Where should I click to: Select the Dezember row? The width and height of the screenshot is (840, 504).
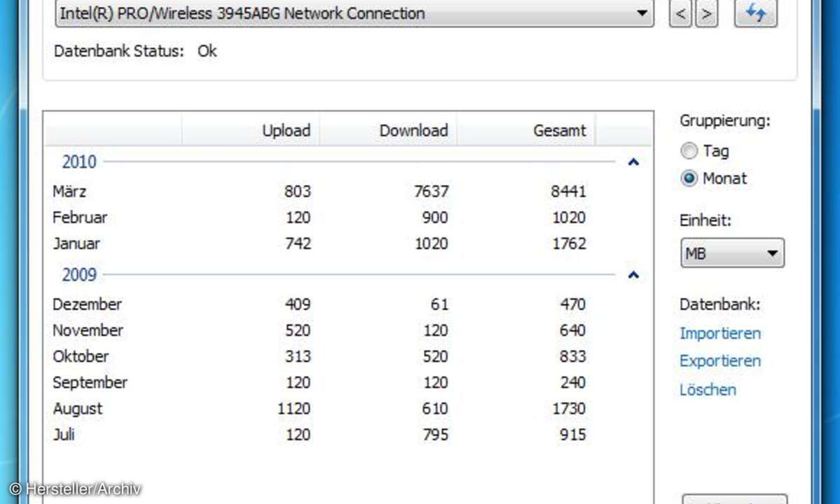click(348, 304)
